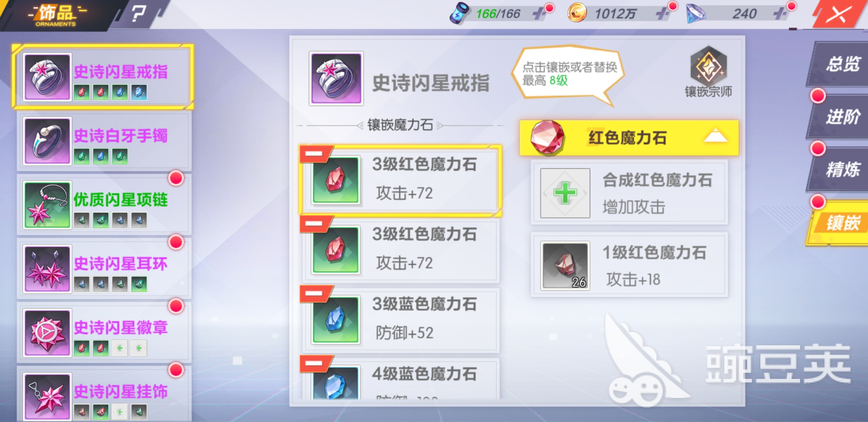Open the 精炼 refine tab
This screenshot has width=868, height=422.
click(840, 169)
